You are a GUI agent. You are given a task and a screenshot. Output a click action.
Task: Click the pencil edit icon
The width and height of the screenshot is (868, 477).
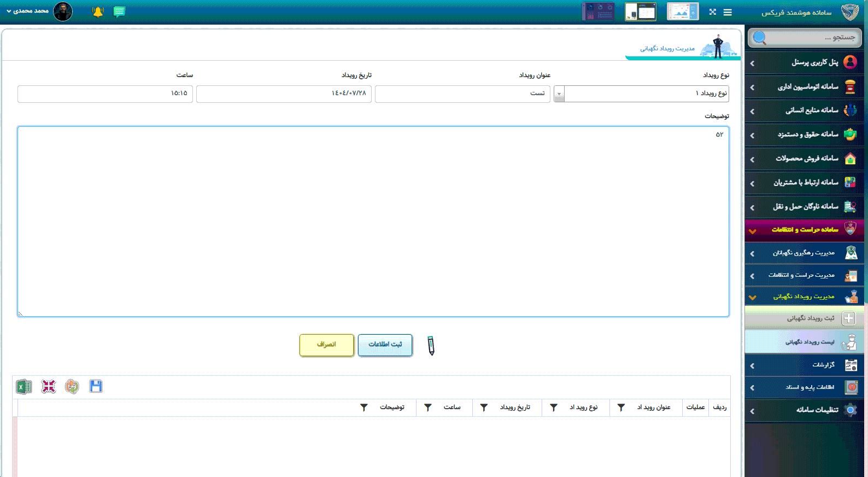tap(431, 346)
